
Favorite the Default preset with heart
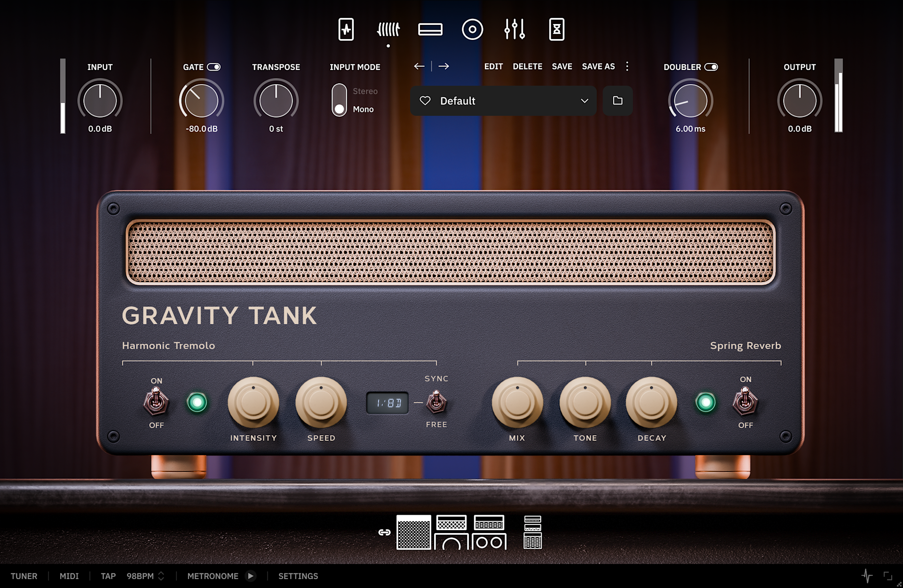pos(425,101)
